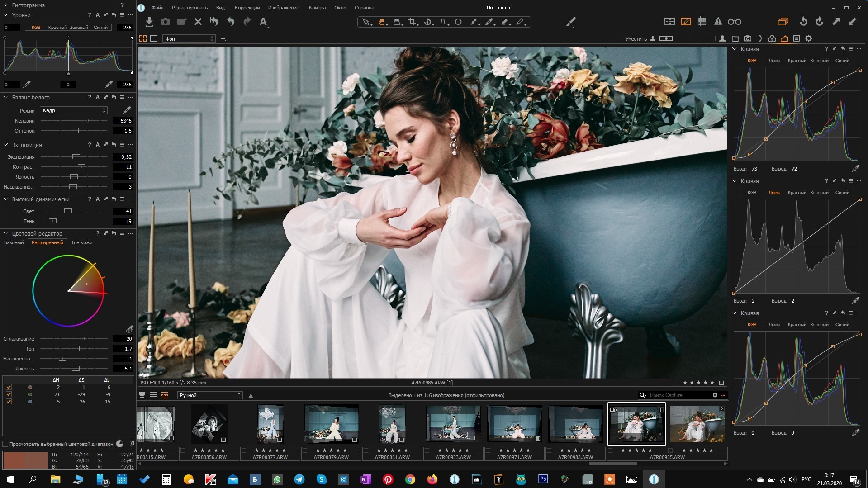The width and height of the screenshot is (868, 488).
Task: Select the 'Красный' channel in Levels
Action: [x=57, y=28]
